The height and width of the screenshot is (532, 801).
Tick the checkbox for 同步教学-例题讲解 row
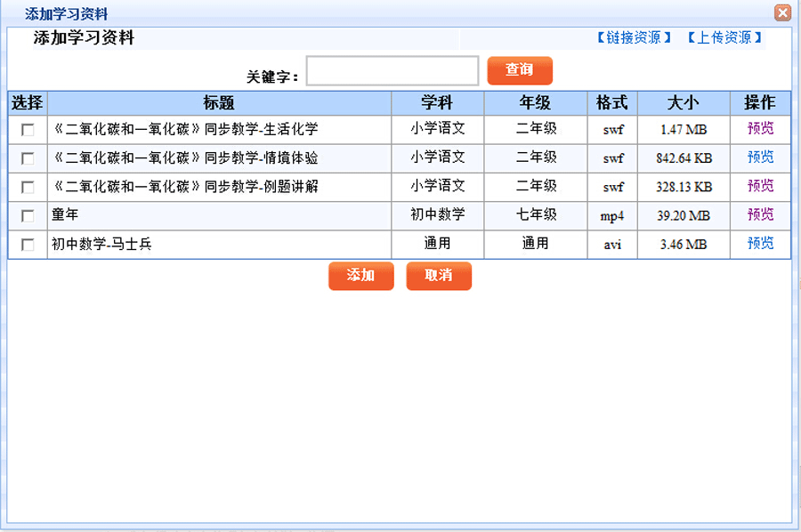pyautogui.click(x=28, y=187)
